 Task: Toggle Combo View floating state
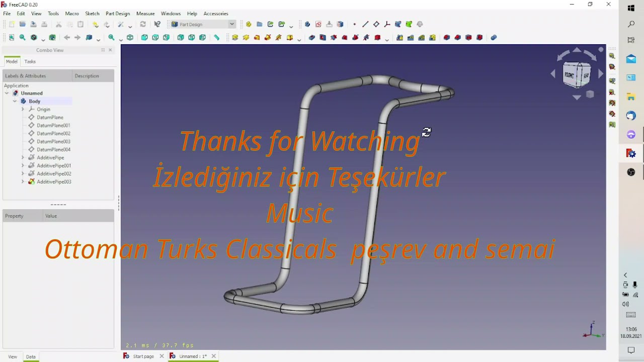point(103,50)
